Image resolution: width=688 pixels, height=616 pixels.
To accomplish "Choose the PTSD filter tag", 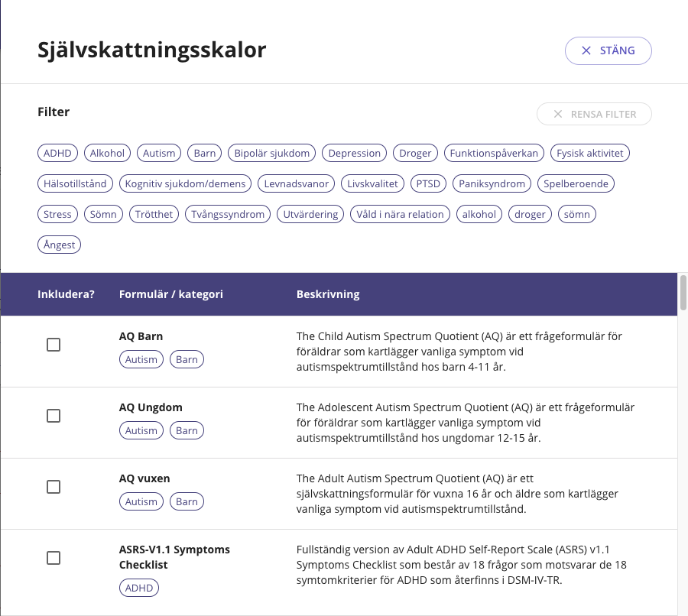I will pos(427,183).
